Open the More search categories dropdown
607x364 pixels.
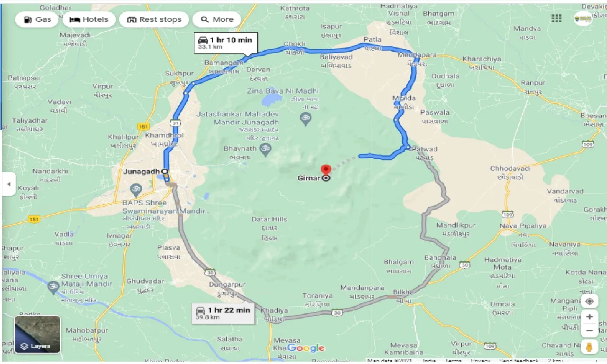click(217, 19)
